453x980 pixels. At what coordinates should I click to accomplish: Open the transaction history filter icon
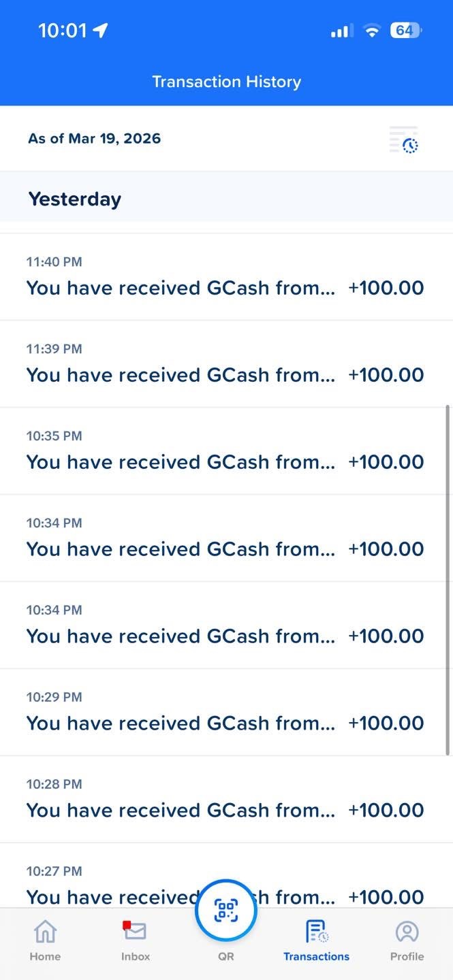[x=404, y=140]
